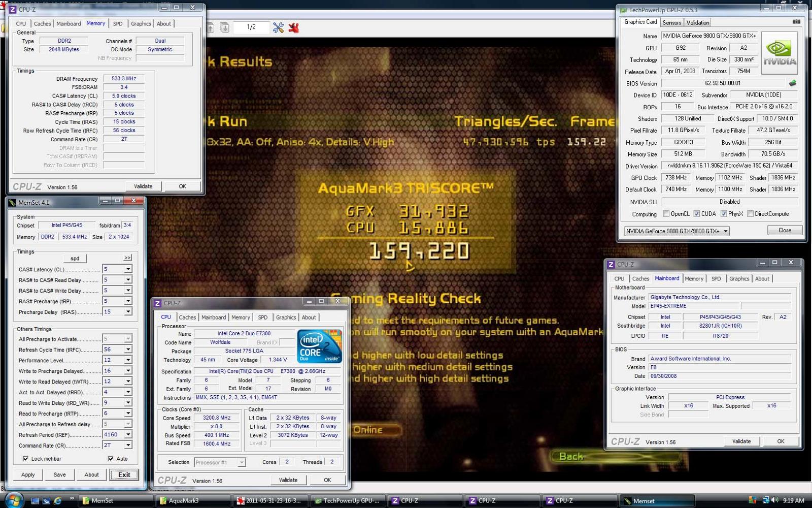The image size is (812, 508).
Task: Open the image viewer settings wrench icon
Action: pos(278,27)
